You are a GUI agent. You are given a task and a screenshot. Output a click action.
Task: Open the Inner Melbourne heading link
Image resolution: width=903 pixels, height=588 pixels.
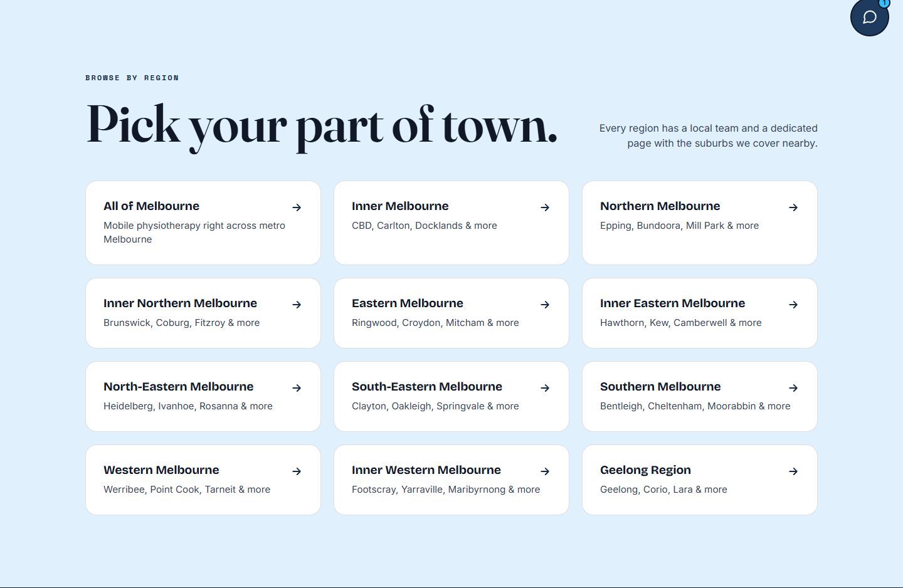(x=400, y=206)
